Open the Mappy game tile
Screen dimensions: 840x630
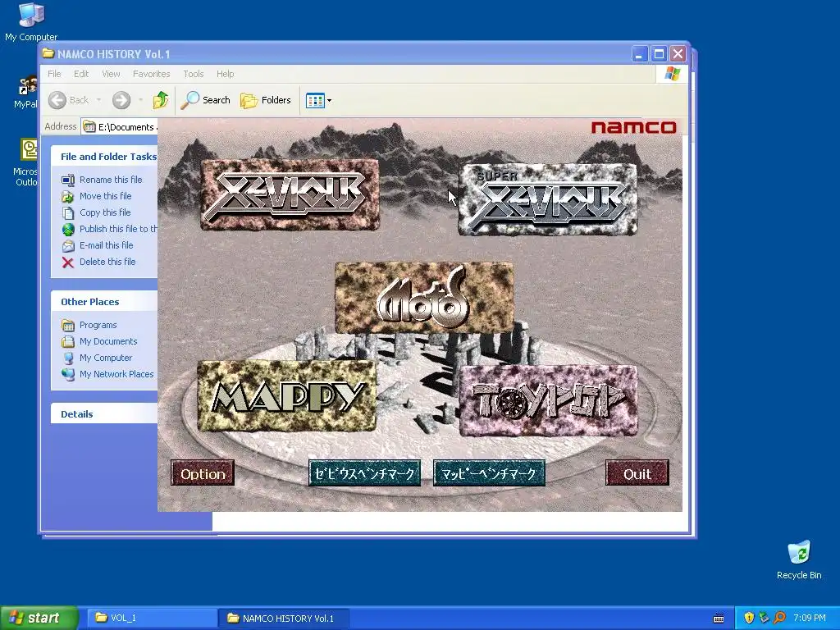(286, 396)
